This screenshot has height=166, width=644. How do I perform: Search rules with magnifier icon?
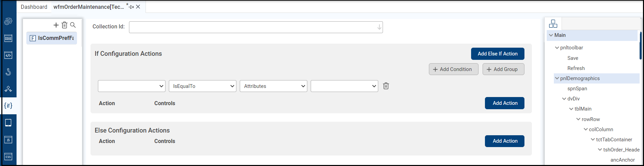pos(73,25)
